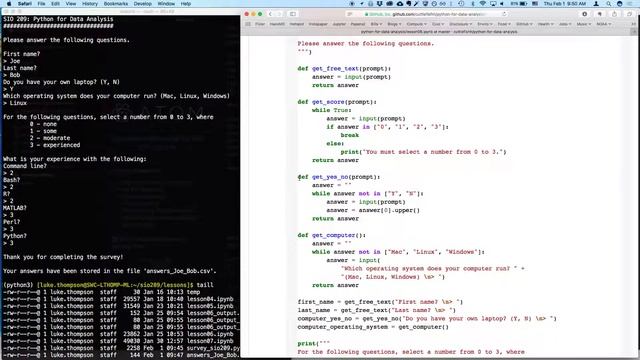Click 'lesson04.ipynb' in terminal listing
The width and height of the screenshot is (640, 360).
pyautogui.click(x=210, y=299)
